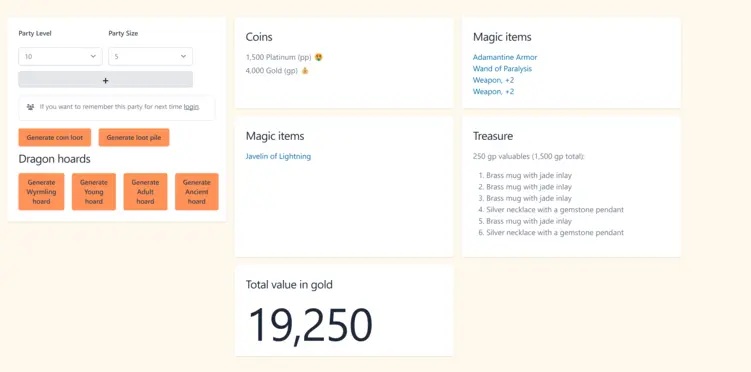The image size is (751, 372).
Task: Open the second Weapon, +2 link
Action: tap(493, 91)
